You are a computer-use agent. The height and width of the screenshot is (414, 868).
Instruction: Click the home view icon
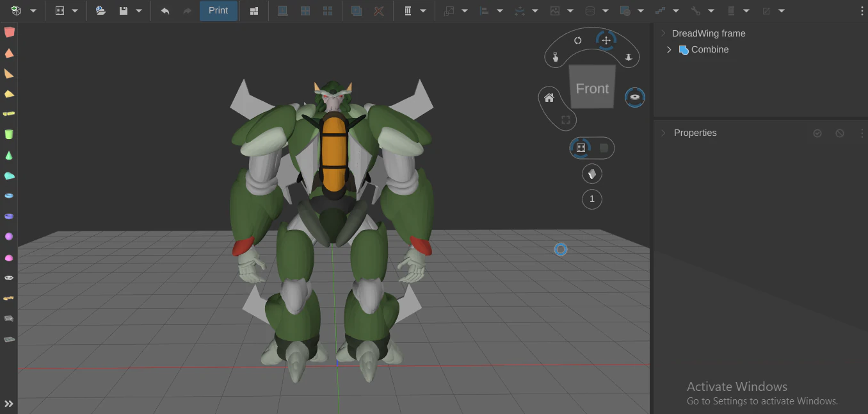point(549,98)
